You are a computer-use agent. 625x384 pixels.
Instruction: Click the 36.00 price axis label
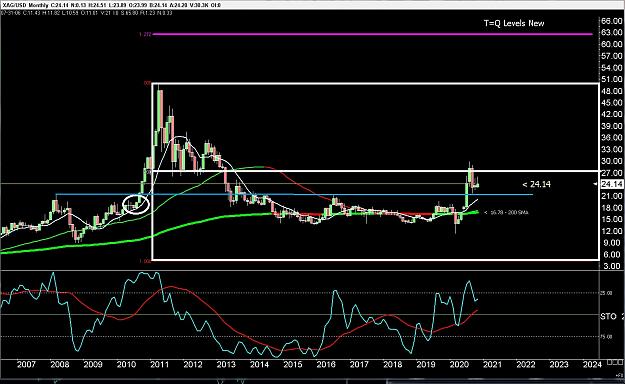click(x=612, y=138)
